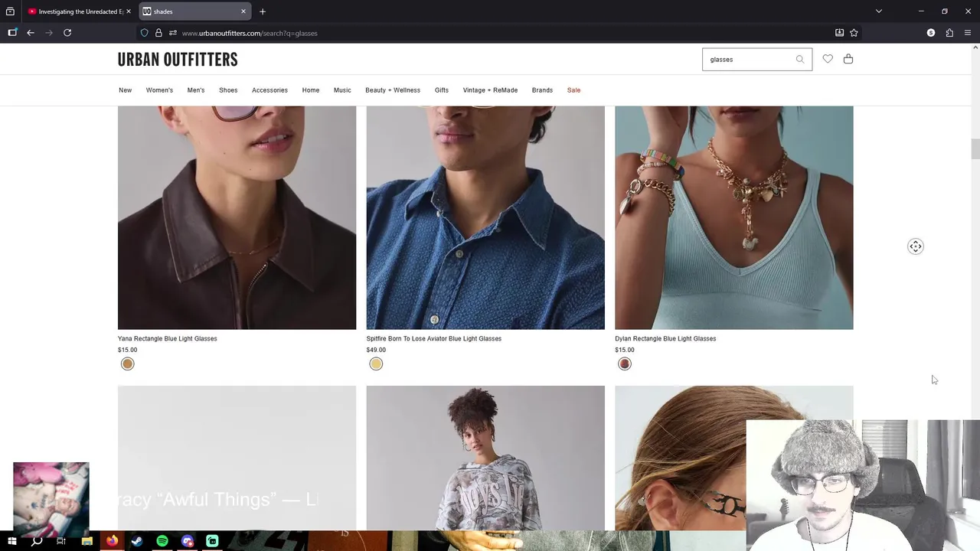Open the Shoes menu
This screenshot has width=980, height=551.
coord(228,90)
